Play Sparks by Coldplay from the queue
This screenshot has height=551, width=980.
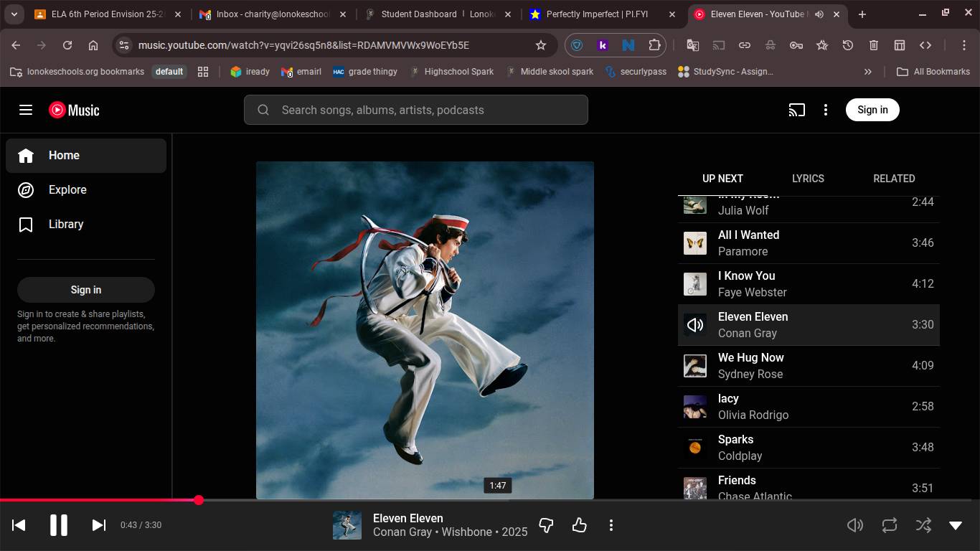pos(809,448)
